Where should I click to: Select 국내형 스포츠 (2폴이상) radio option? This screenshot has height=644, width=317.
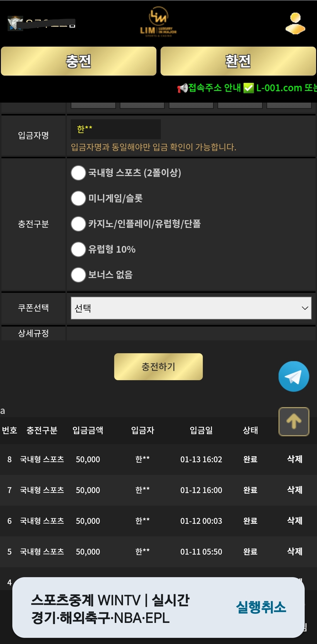point(78,173)
